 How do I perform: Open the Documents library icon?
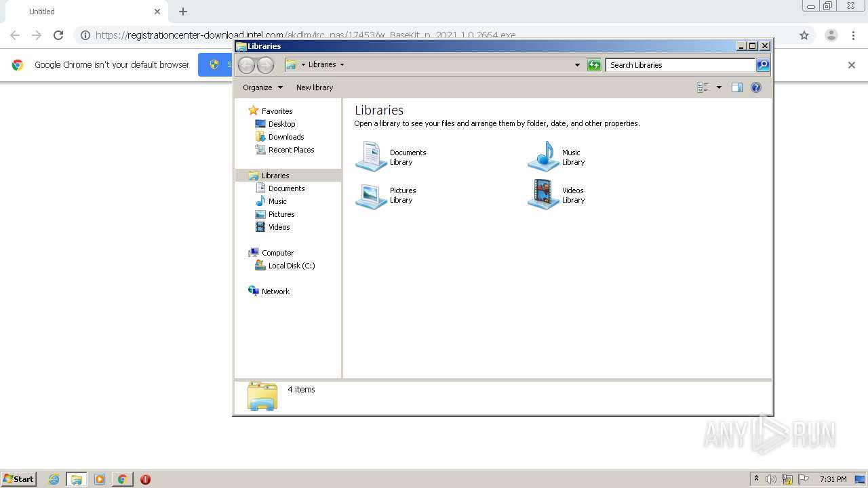(x=371, y=157)
